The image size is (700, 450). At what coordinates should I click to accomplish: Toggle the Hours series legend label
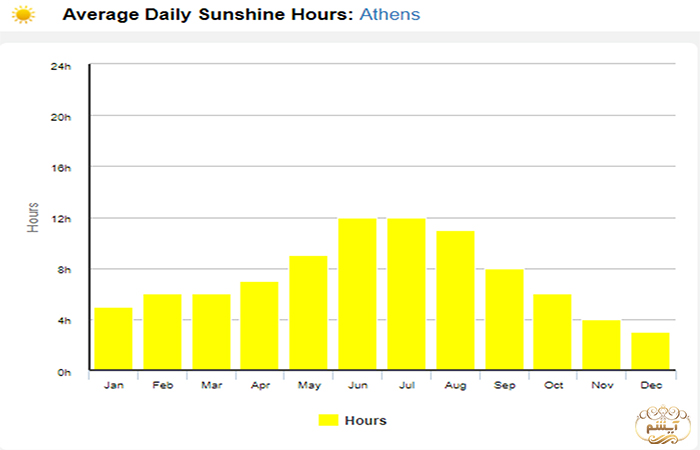click(x=365, y=420)
